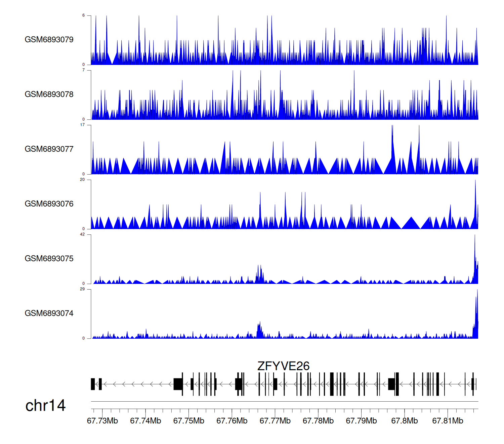Select the 67.81Mb axis tick label
Image resolution: width=504 pixels, height=444 pixels.
click(448, 421)
